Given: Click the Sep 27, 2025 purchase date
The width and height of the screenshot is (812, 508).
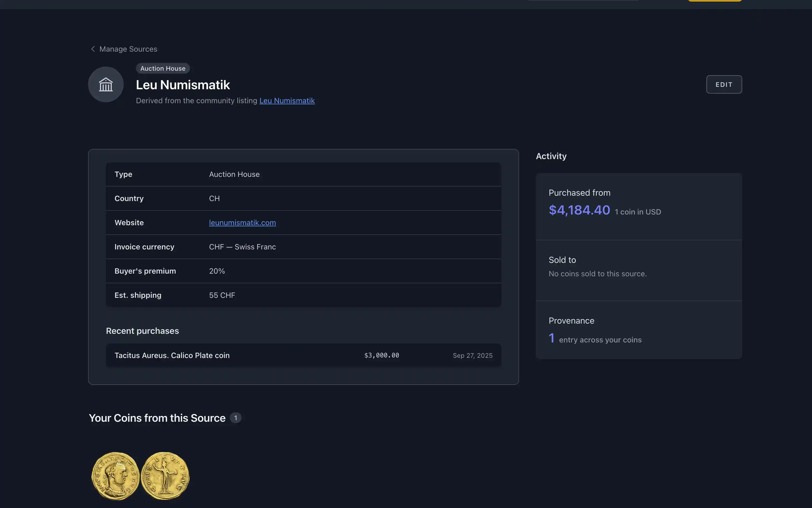Looking at the screenshot, I should pos(472,355).
